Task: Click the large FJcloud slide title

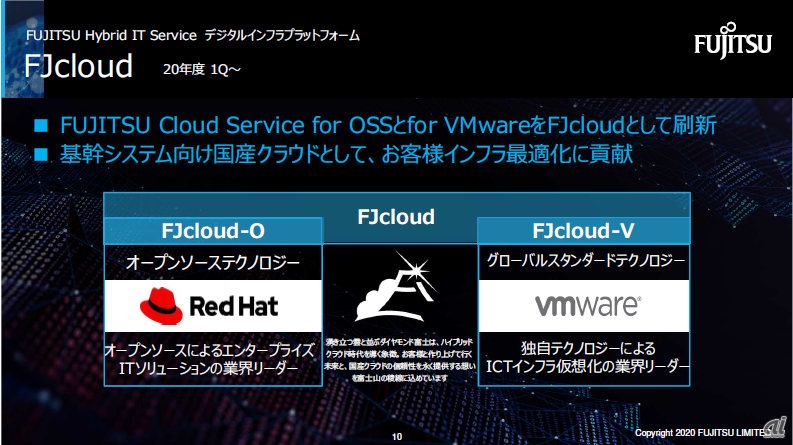Action: [x=78, y=66]
